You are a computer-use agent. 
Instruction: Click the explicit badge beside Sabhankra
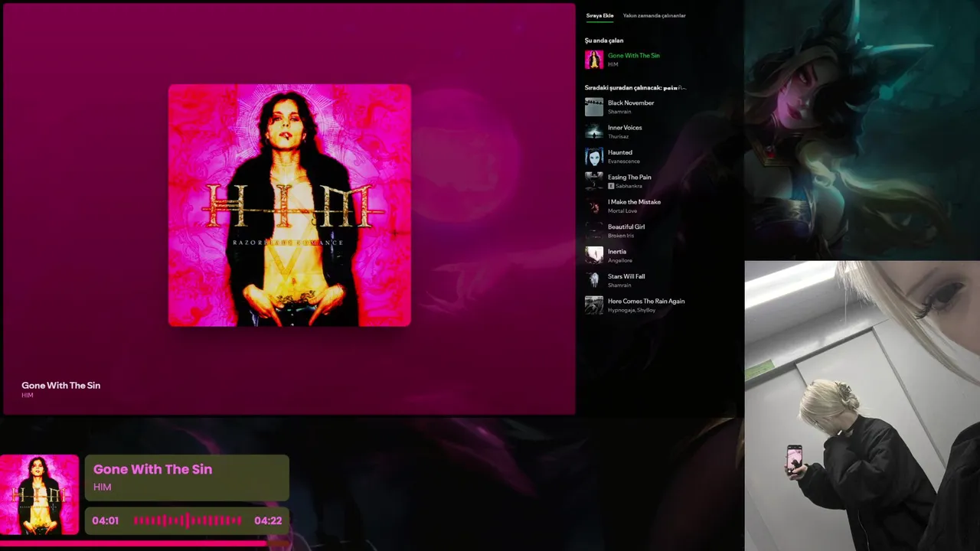click(x=611, y=186)
